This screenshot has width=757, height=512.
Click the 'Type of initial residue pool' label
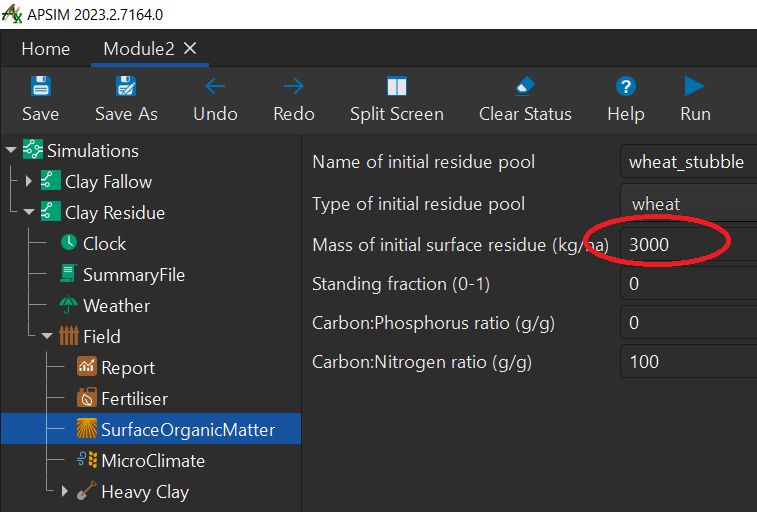pyautogui.click(x=419, y=204)
